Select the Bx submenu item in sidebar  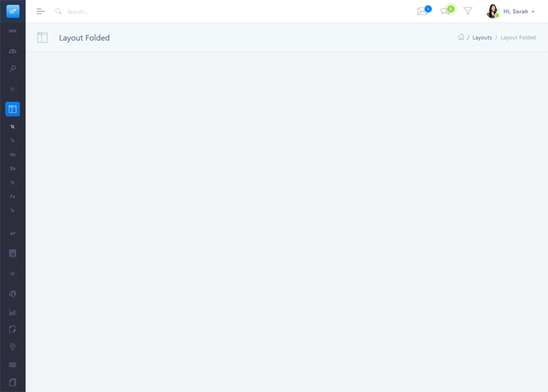tap(13, 169)
